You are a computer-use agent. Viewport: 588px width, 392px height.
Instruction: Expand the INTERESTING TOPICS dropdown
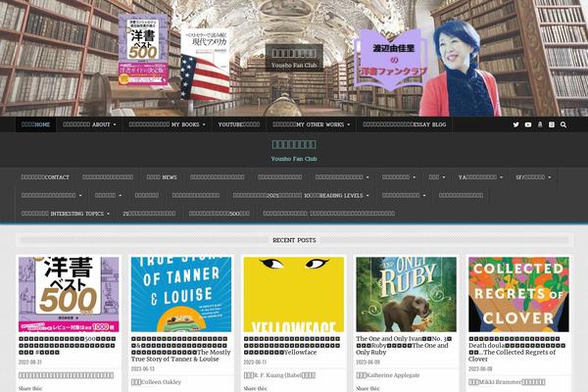pyautogui.click(x=66, y=214)
